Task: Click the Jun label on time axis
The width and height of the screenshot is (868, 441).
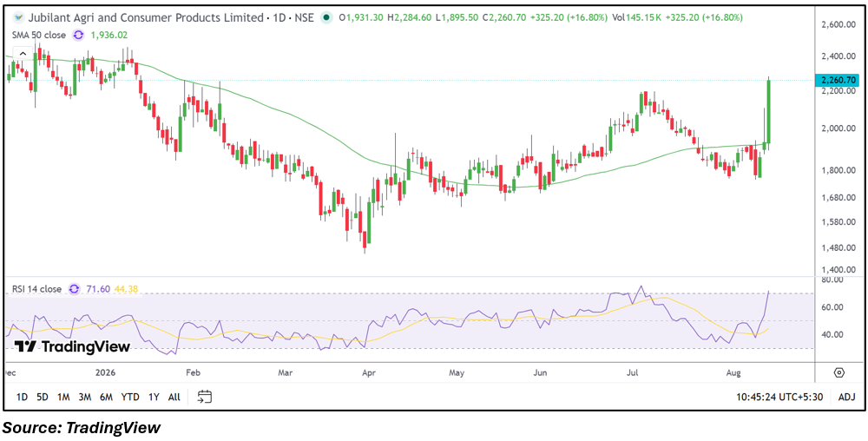Action: [540, 372]
